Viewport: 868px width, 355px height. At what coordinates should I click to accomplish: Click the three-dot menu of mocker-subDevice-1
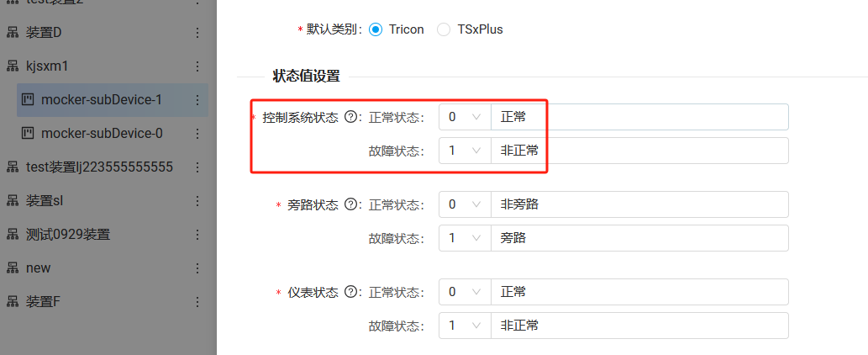click(197, 100)
